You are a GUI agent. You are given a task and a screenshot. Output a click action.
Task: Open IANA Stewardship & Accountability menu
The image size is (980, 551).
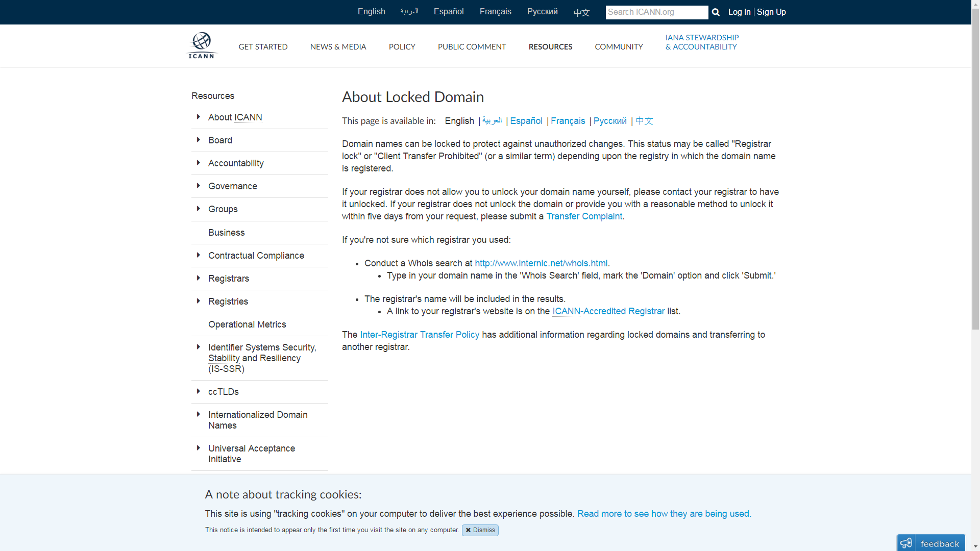702,42
